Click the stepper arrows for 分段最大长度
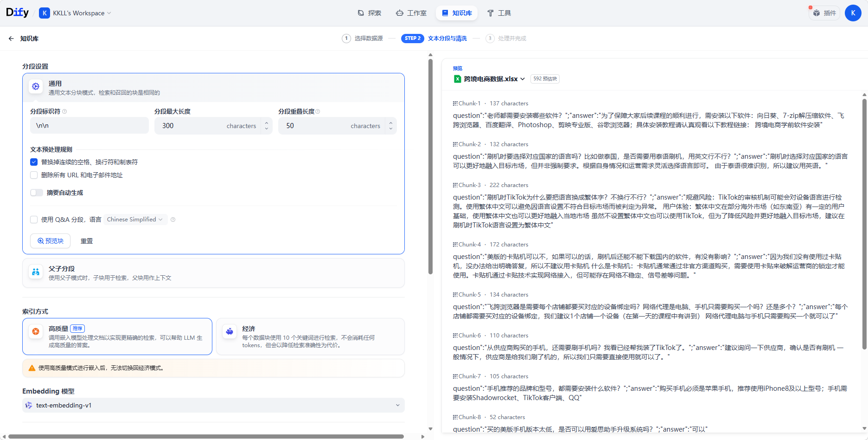Screen dimensions: 868x440 pos(267,126)
